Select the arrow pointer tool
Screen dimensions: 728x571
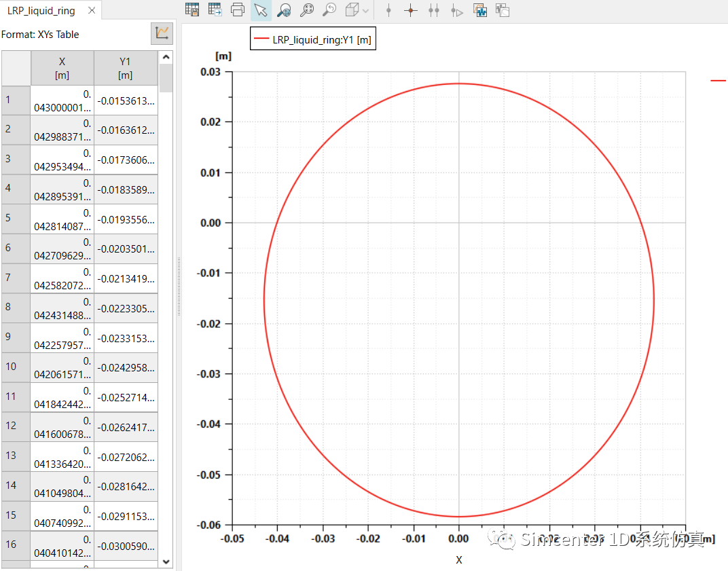point(261,10)
